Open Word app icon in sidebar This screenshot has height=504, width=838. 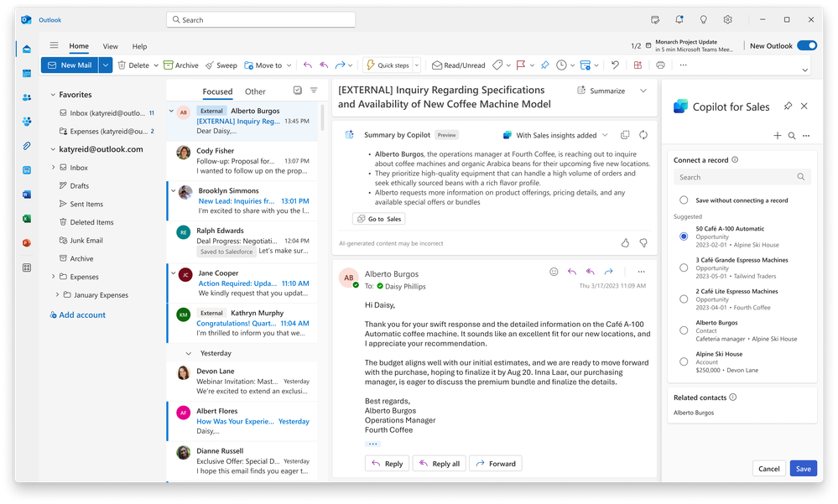click(x=27, y=195)
